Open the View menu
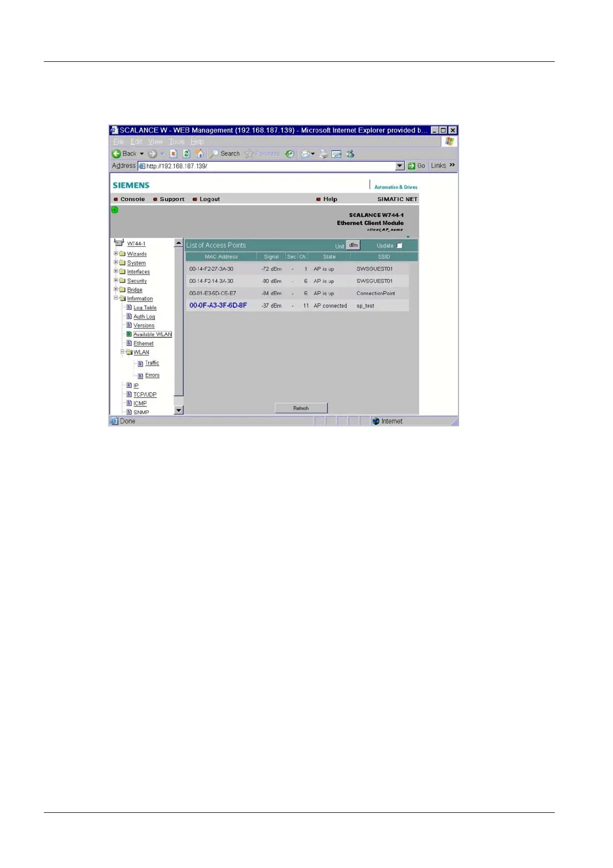Image resolution: width=613 pixels, height=868 pixels. [156, 142]
